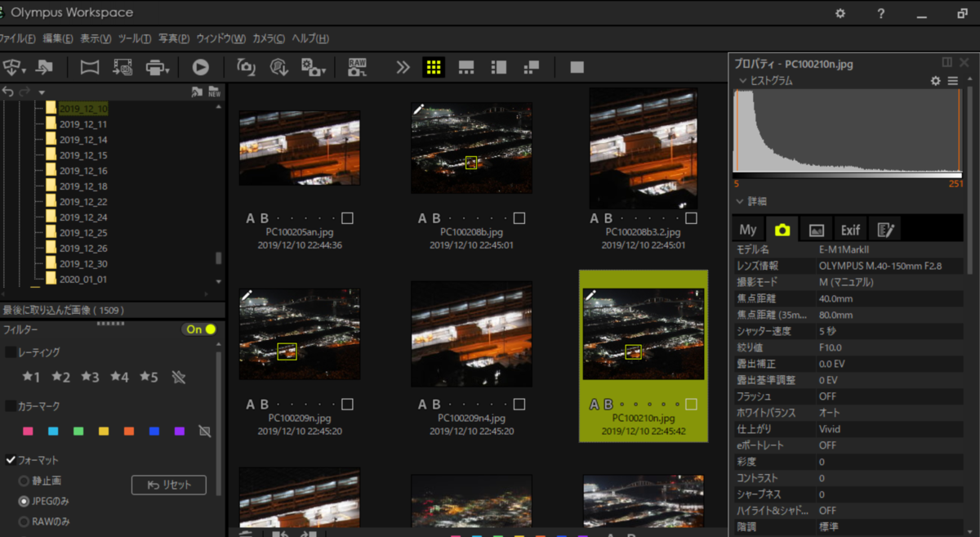Click the single square view icon

tap(577, 68)
